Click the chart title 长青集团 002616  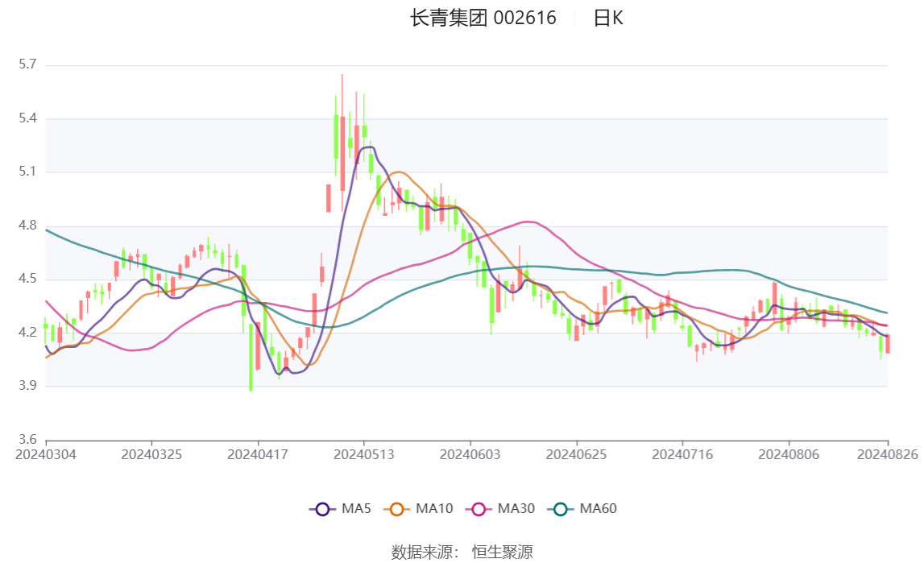[483, 18]
